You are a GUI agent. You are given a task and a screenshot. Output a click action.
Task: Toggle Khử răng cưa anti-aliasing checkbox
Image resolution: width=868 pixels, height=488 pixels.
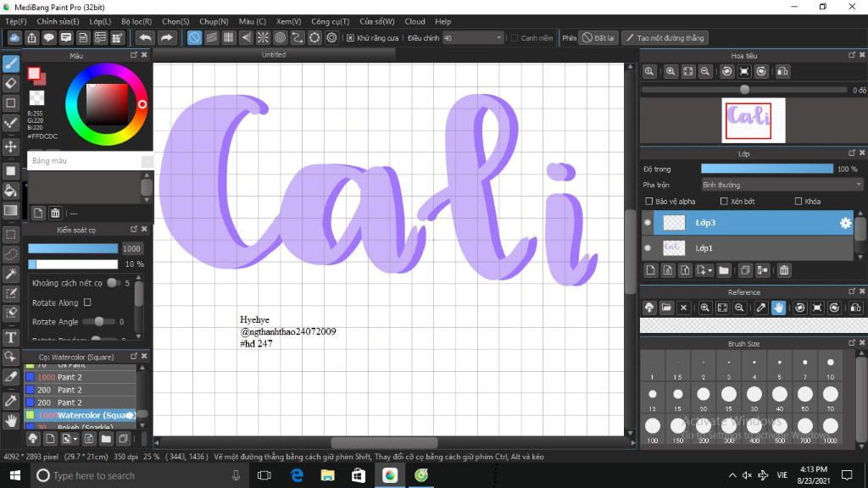click(350, 38)
